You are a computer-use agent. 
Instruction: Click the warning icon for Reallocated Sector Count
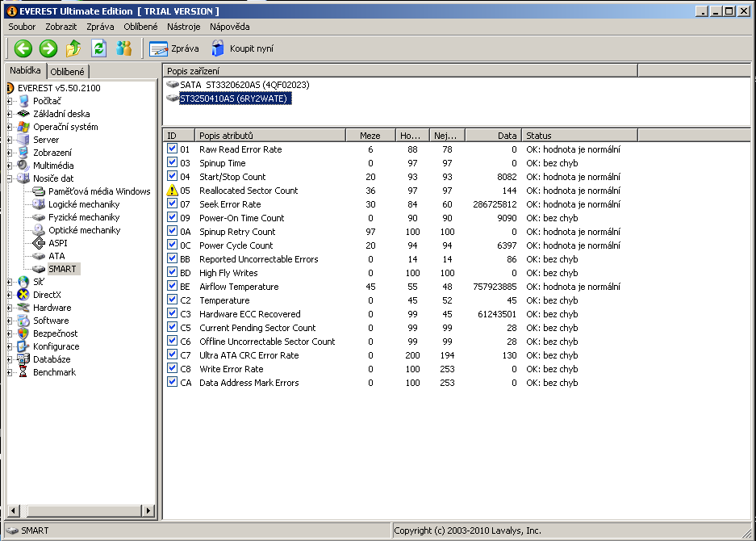pyautogui.click(x=172, y=191)
